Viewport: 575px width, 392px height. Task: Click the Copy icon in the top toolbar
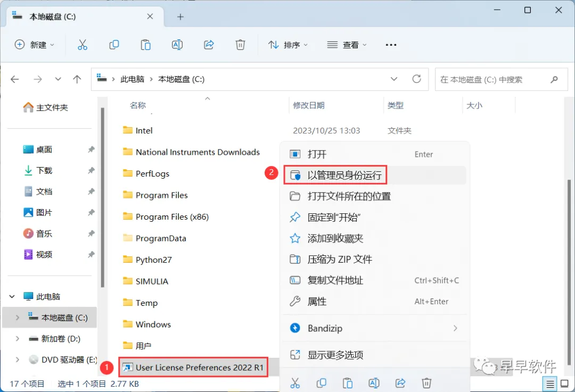click(x=114, y=45)
